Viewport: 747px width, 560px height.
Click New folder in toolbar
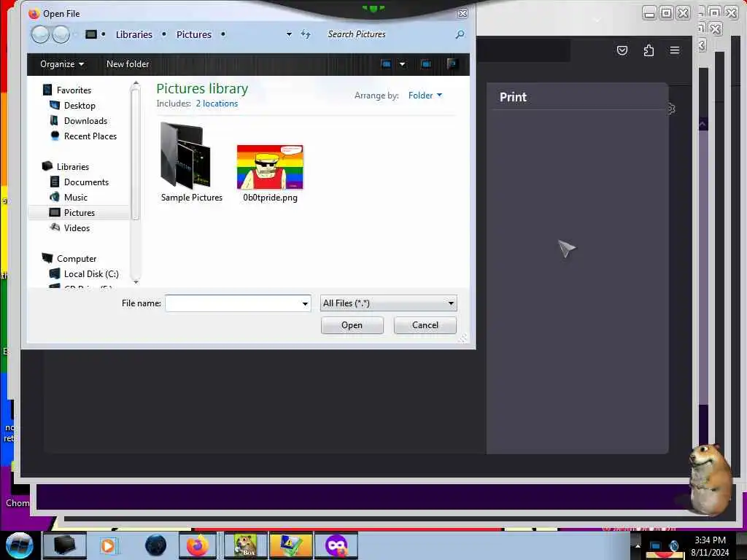pos(128,64)
